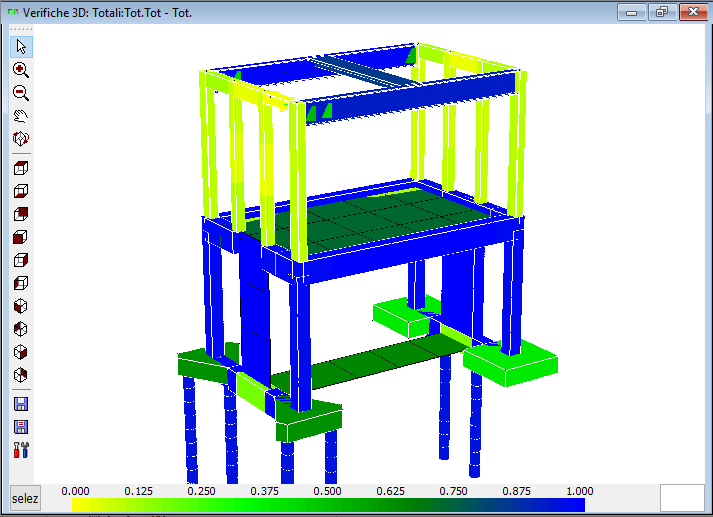Image resolution: width=713 pixels, height=517 pixels.
Task: Enable the 3D rotate view tool
Action: click(21, 139)
